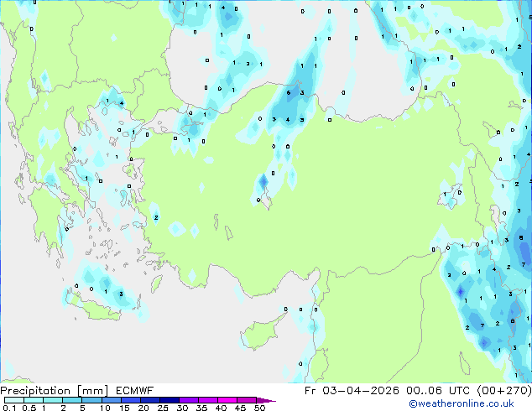Screen dimensions: 532x411
Task: Click the '(00+270)' forecast offset text
Action: pyautogui.click(x=504, y=391)
